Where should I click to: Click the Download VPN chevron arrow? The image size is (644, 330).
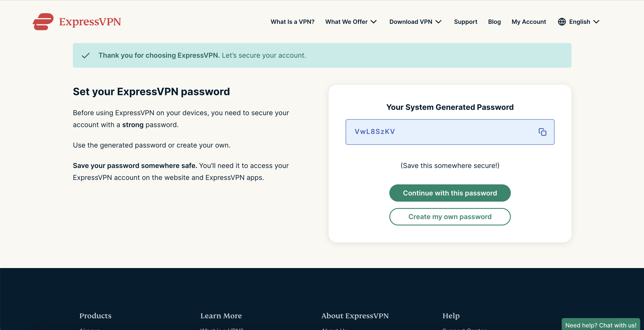[438, 22]
